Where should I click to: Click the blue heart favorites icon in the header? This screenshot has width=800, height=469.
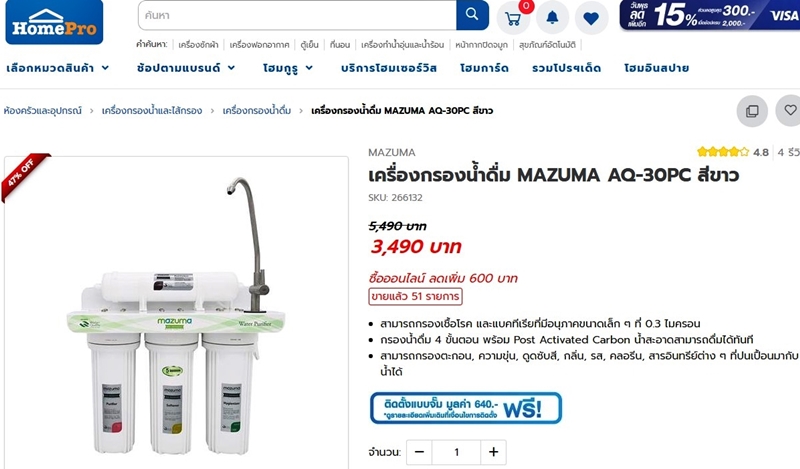[591, 18]
